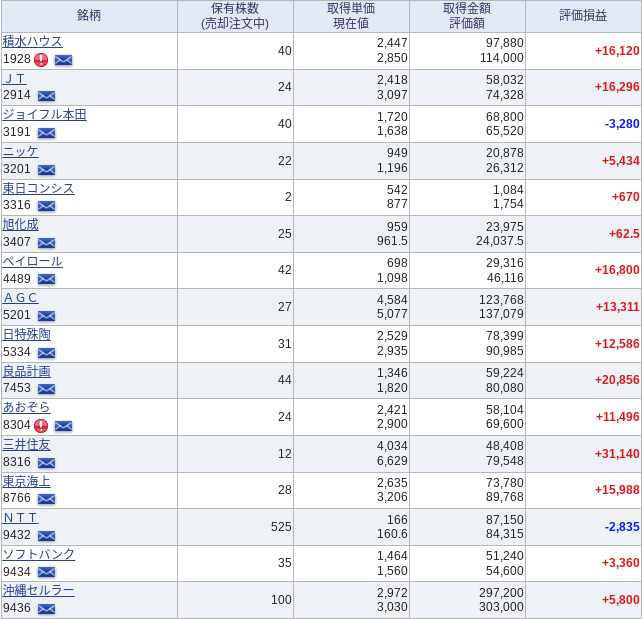Select the +12,586 profit value

(x=617, y=343)
